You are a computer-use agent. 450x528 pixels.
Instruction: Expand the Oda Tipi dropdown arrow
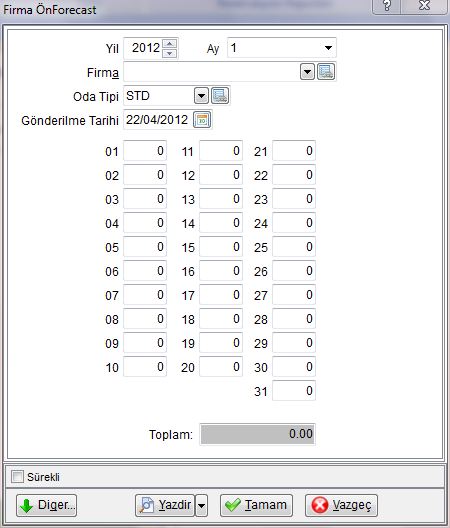tap(201, 96)
